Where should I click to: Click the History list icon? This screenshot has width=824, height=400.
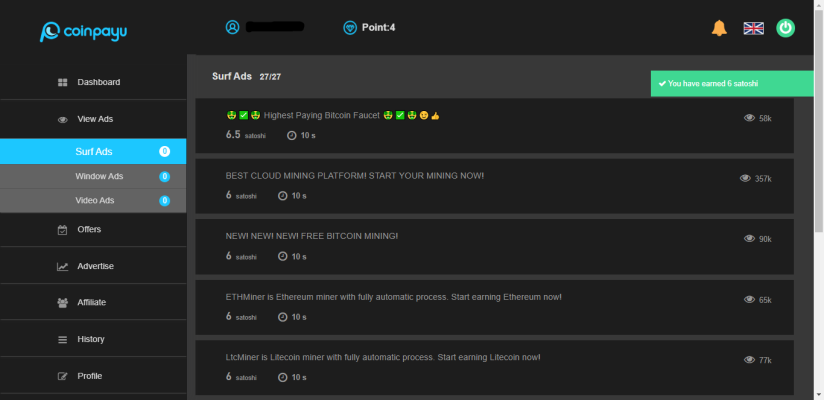(63, 340)
